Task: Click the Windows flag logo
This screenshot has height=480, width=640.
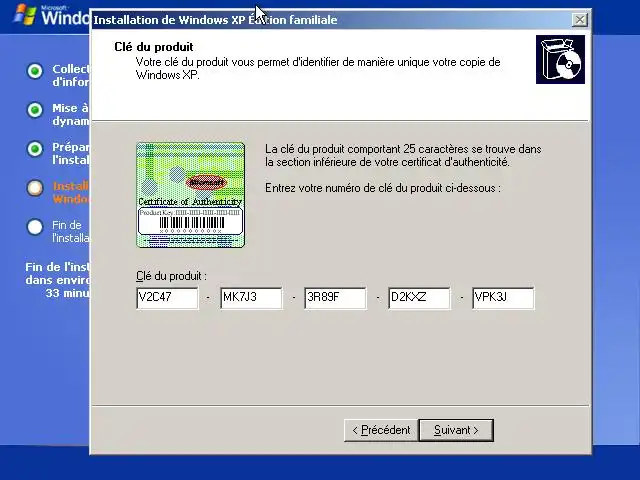Action: point(24,15)
